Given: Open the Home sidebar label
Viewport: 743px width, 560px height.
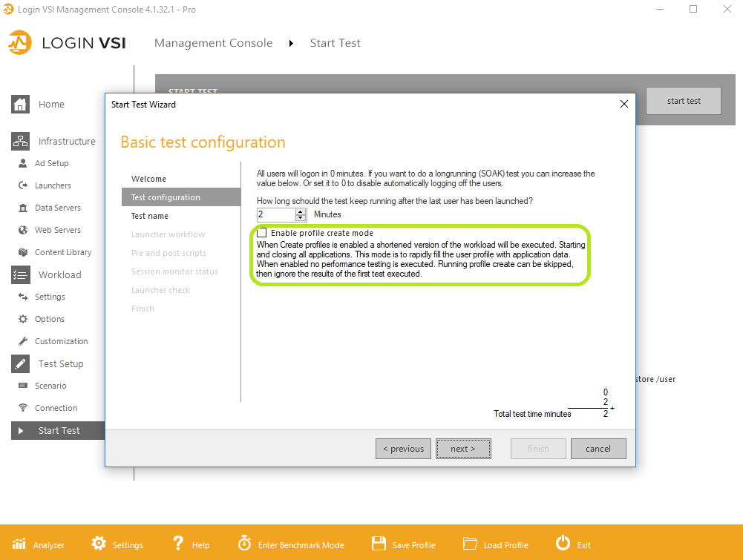Looking at the screenshot, I should (52, 104).
